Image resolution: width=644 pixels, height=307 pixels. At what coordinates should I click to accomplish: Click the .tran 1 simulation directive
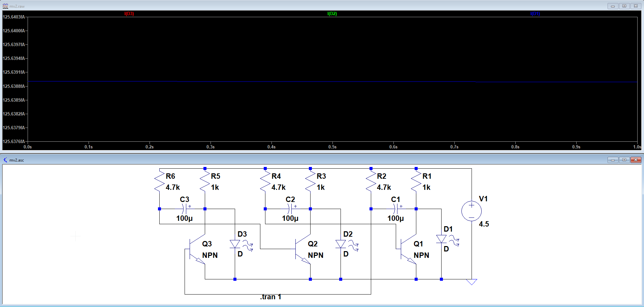point(270,297)
